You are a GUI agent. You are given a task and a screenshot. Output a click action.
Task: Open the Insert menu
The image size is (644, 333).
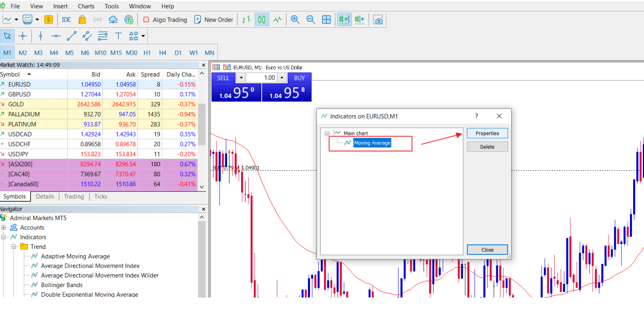click(60, 6)
